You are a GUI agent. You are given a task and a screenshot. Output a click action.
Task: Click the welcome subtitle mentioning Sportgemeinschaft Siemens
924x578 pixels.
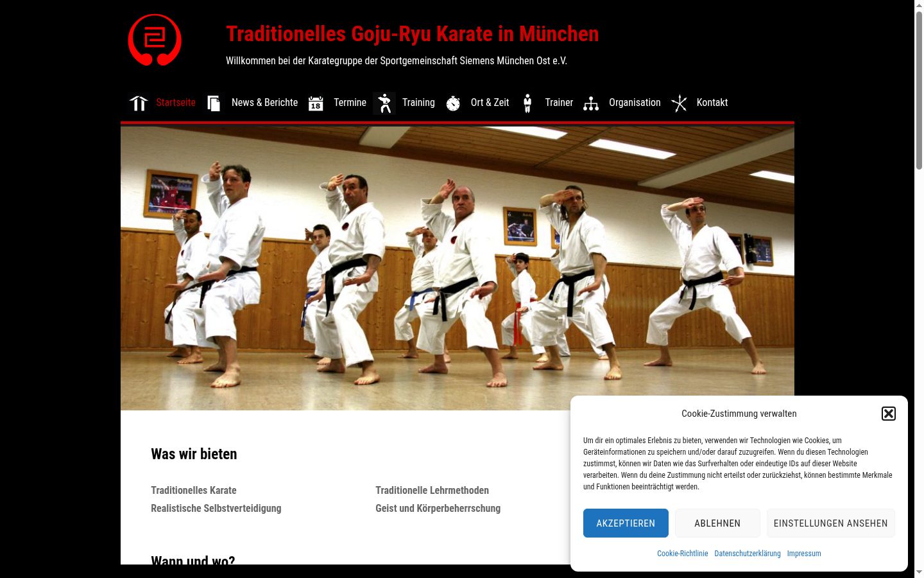(397, 61)
